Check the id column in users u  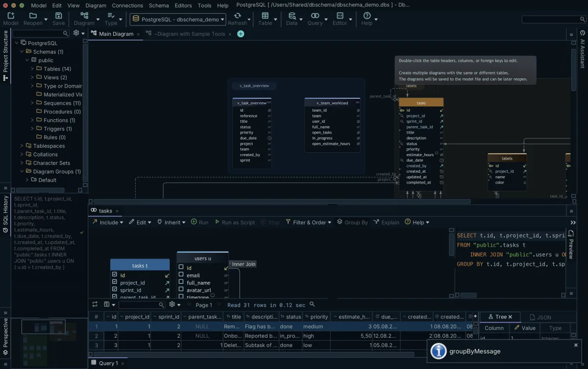tap(181, 268)
